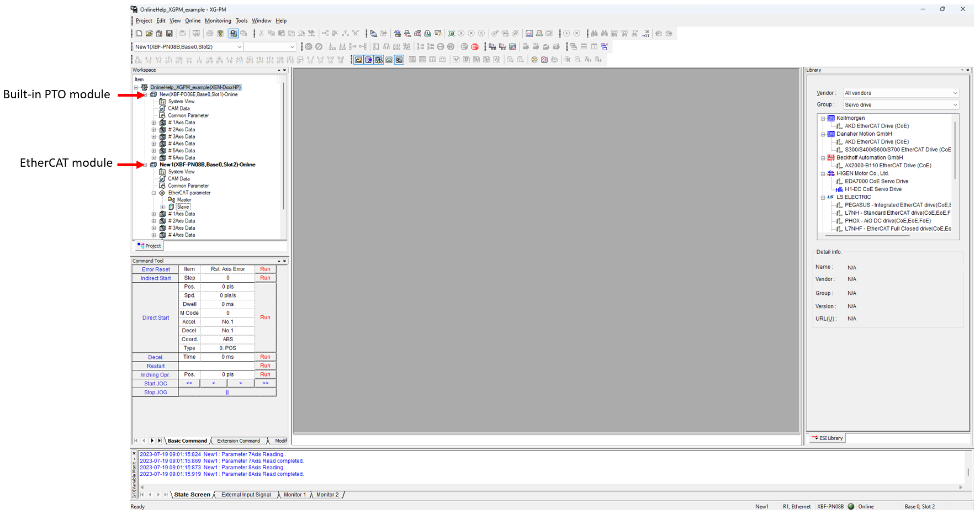This screenshot has height=514, width=980.
Task: Click the zoom in magnifier toolbar icon
Action: (567, 60)
